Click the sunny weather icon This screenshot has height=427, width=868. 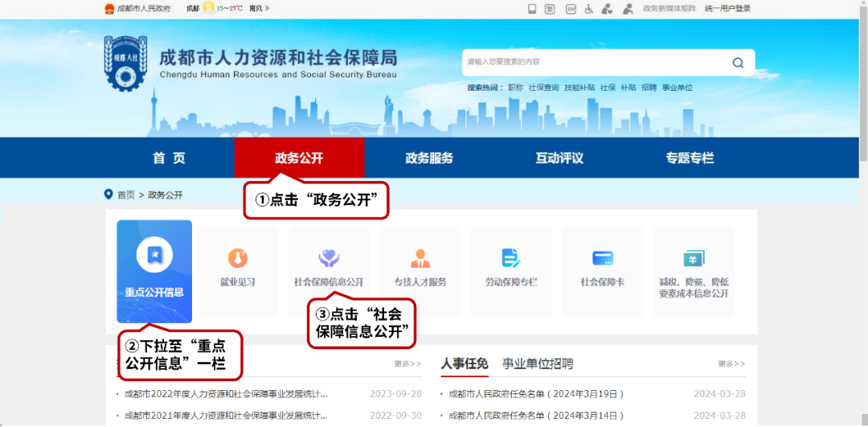209,8
